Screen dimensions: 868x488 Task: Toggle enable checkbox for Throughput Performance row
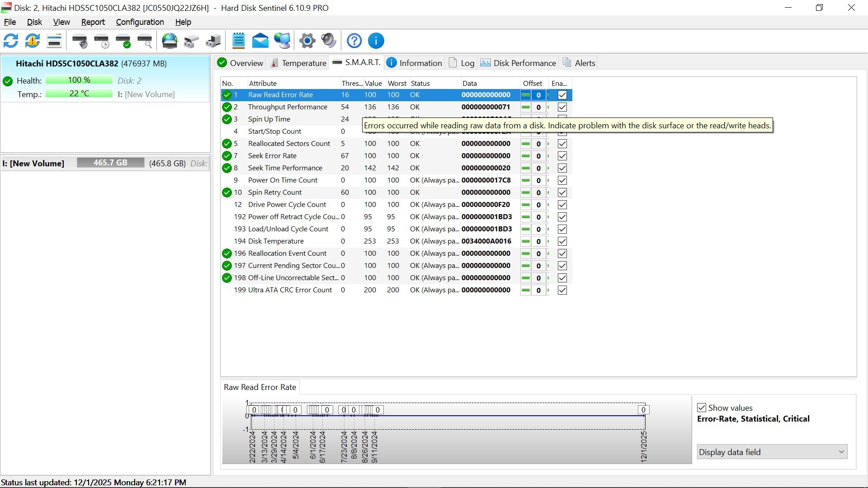[562, 107]
